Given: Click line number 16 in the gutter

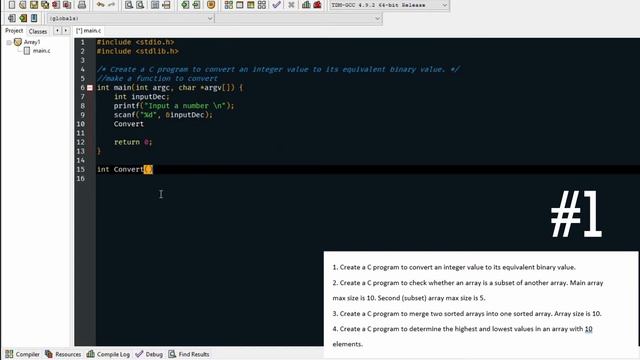Looking at the screenshot, I should click(81, 179).
